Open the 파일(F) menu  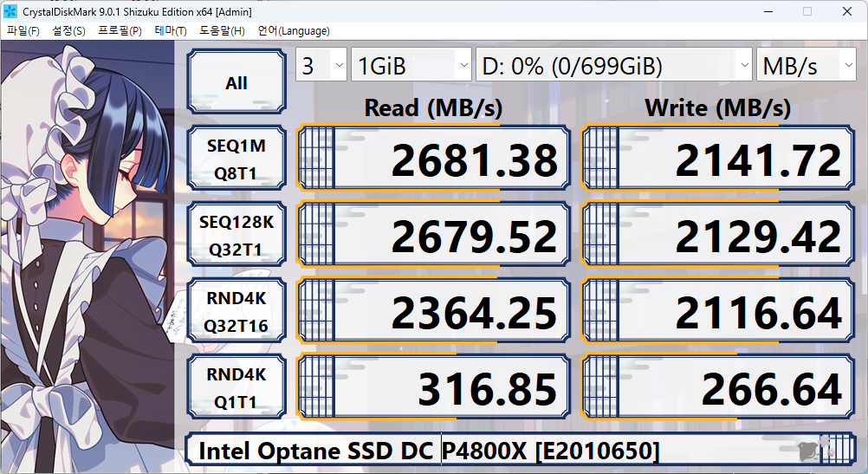(23, 31)
